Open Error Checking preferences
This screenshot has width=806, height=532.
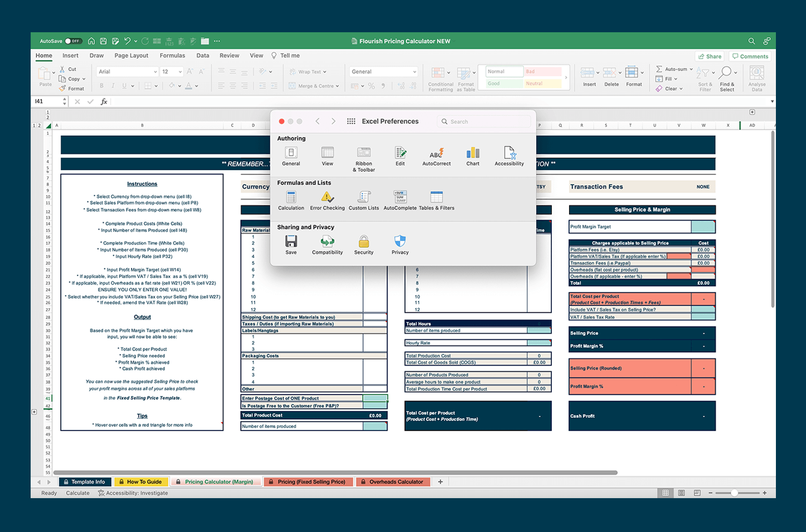tap(327, 199)
